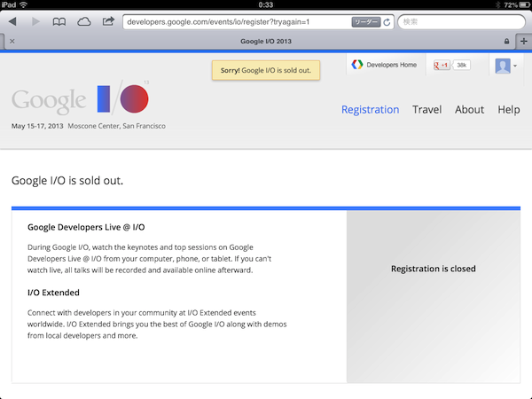The width and height of the screenshot is (532, 399).
Task: Close the Google I/O 2013 tab
Action: pos(12,41)
